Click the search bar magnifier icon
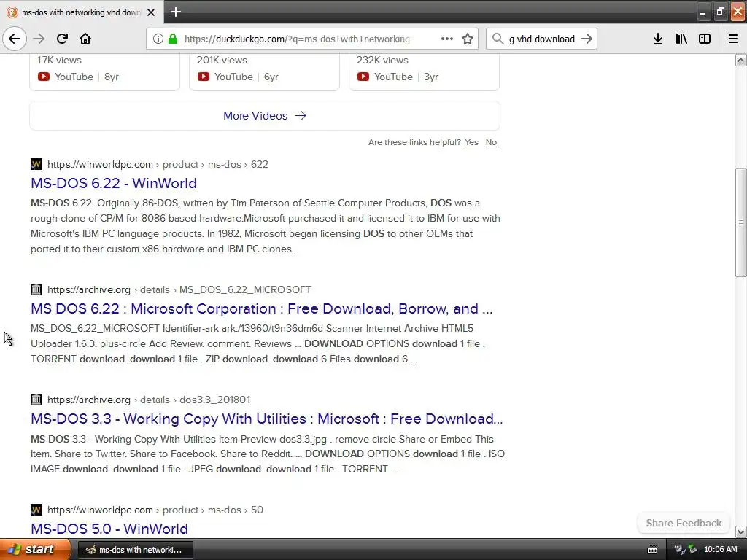The width and height of the screenshot is (747, 560). 498,39
